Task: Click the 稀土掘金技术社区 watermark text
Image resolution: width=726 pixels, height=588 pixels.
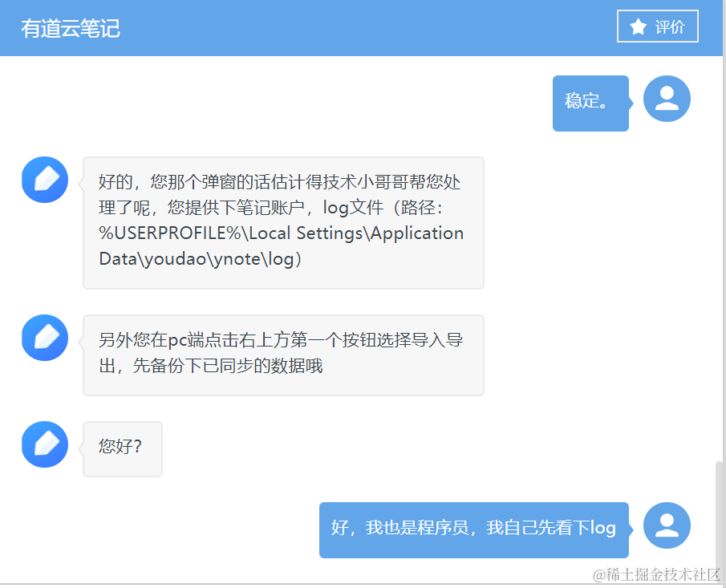Action: [656, 574]
